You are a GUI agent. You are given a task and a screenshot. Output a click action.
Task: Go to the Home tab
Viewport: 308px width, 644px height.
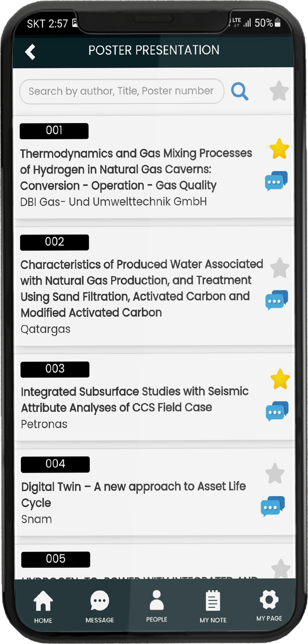pos(43,606)
